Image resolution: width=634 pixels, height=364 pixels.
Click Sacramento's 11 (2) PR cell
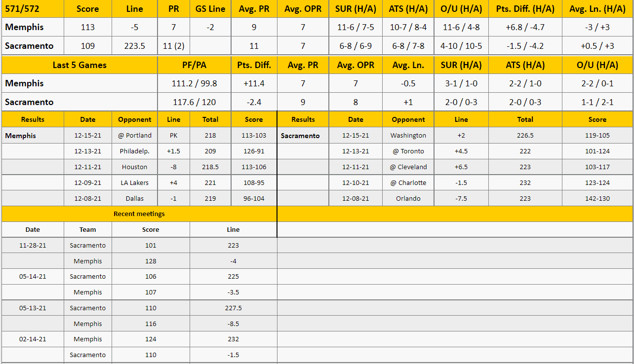coord(174,46)
